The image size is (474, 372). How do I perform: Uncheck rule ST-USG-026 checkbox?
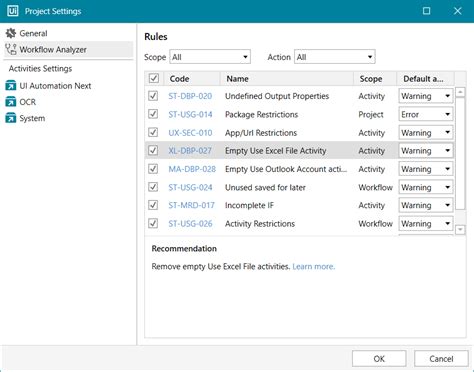coord(153,223)
